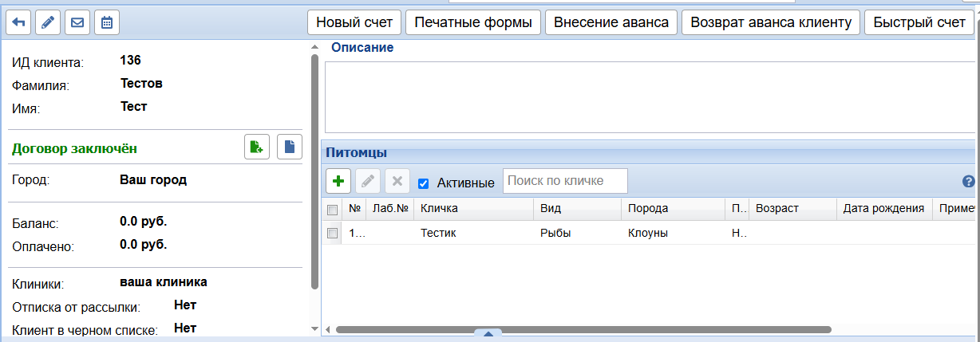
Task: Click the Питомцы panel title
Action: click(357, 151)
